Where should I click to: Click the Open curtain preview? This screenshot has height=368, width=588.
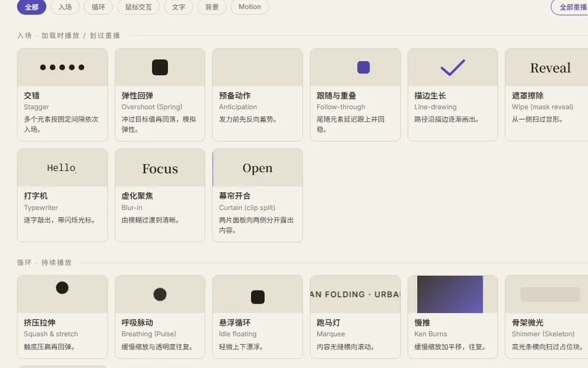coord(257,167)
